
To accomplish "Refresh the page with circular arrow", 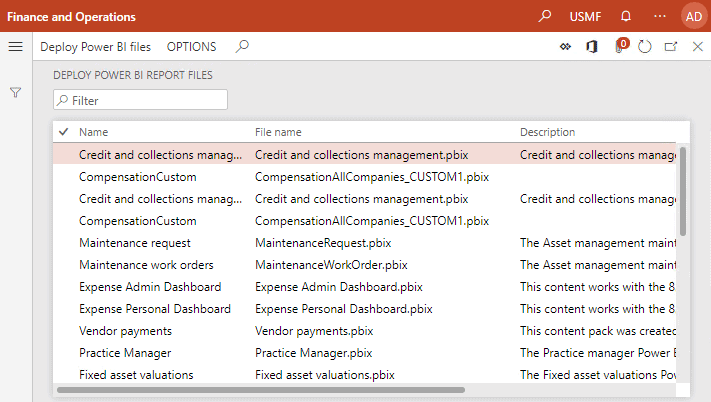I will (x=644, y=46).
